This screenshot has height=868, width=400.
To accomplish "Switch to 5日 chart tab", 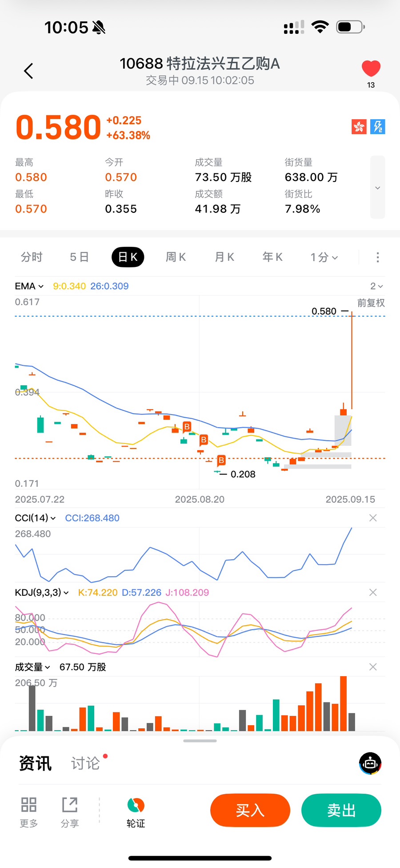I will point(80,257).
